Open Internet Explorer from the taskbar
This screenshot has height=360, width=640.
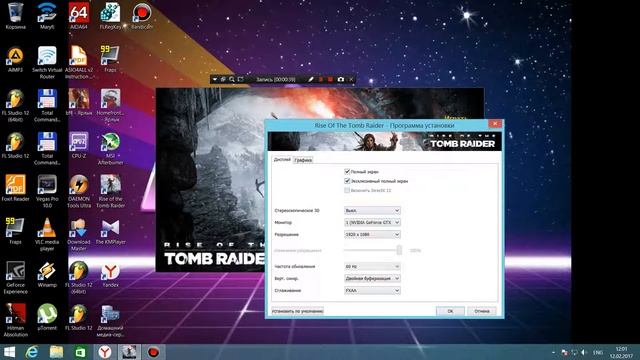(32, 352)
